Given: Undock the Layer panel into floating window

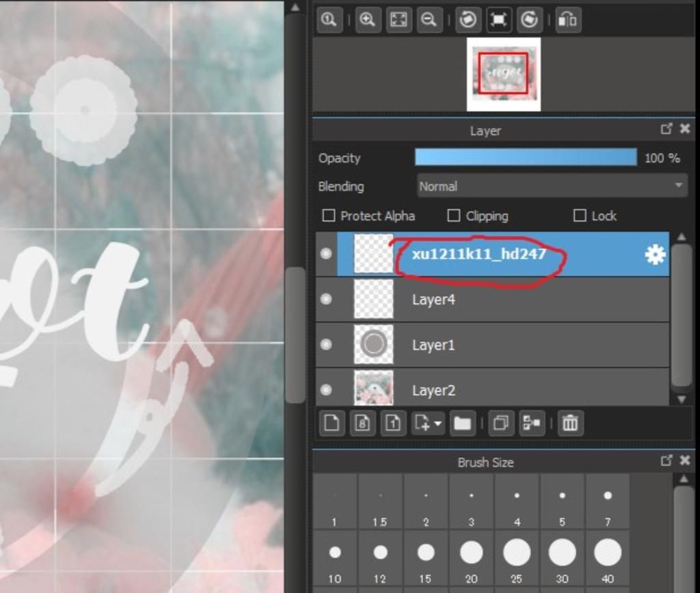Looking at the screenshot, I should 666,129.
